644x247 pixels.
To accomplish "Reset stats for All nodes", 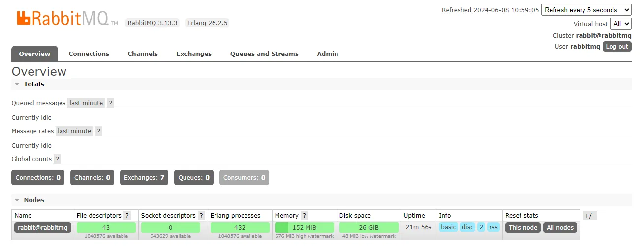I will click(x=560, y=228).
